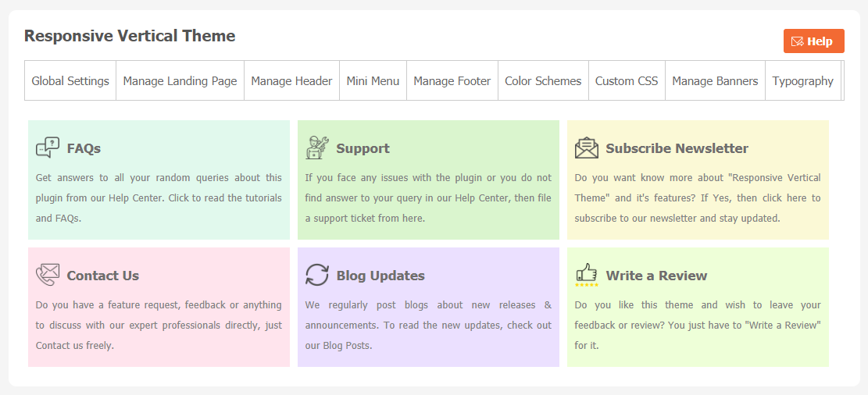Click the Support technician wrench icon
This screenshot has width=868, height=395.
tap(317, 148)
